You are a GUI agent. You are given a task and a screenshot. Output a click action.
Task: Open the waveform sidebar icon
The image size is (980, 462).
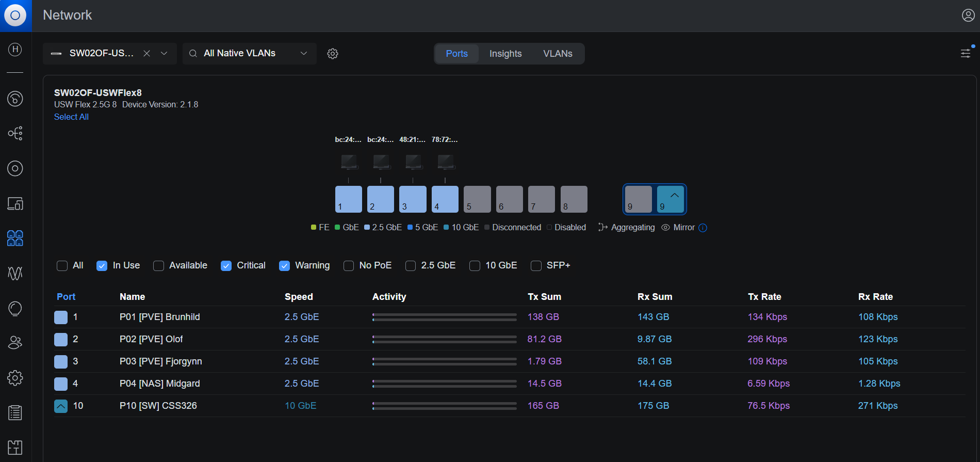pyautogui.click(x=15, y=273)
